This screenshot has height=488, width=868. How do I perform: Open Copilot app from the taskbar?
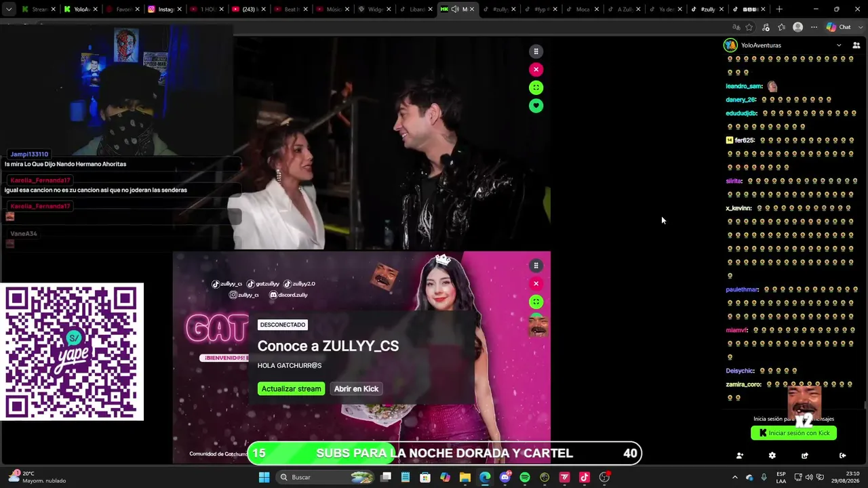pyautogui.click(x=445, y=477)
